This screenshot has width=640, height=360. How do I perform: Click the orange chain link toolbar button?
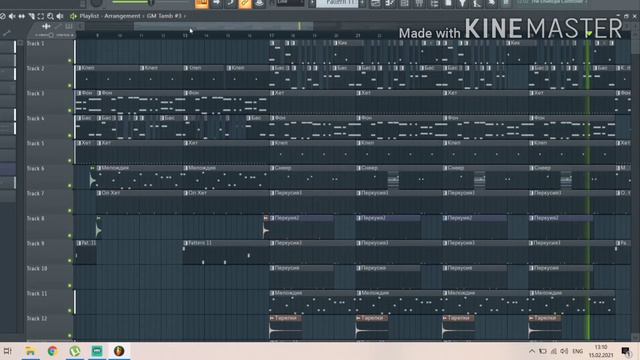tap(245, 3)
